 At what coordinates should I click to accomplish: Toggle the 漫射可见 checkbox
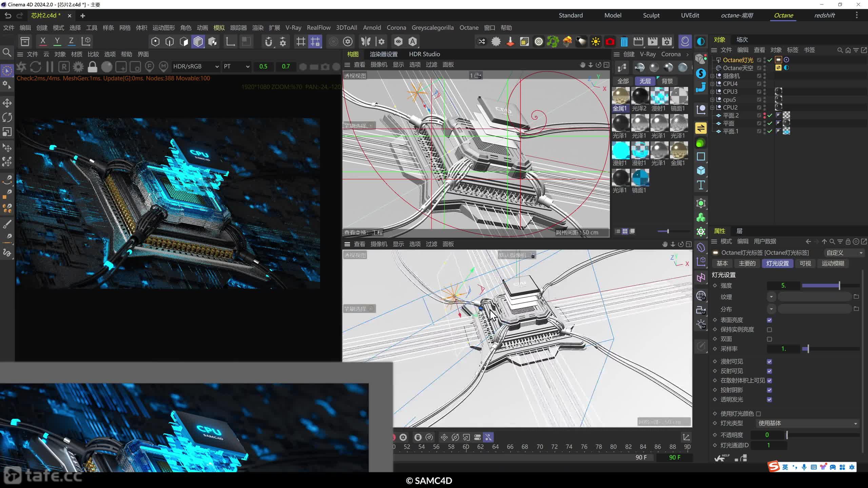769,362
